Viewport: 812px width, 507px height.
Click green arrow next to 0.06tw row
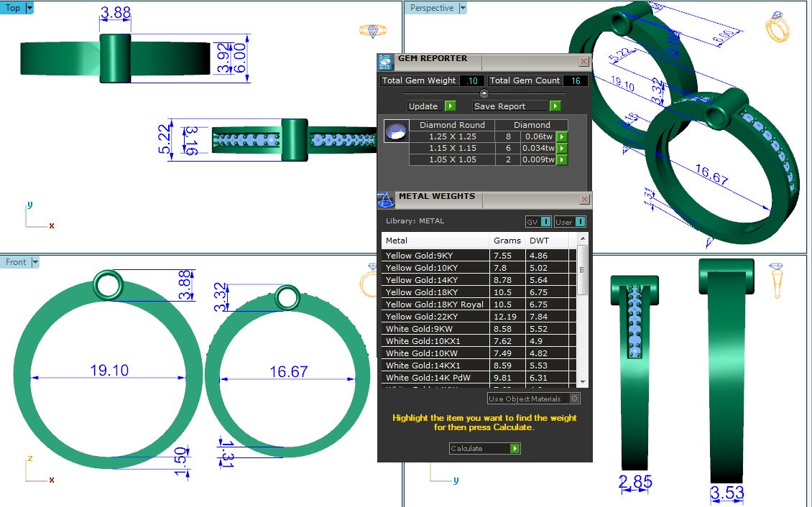click(563, 136)
